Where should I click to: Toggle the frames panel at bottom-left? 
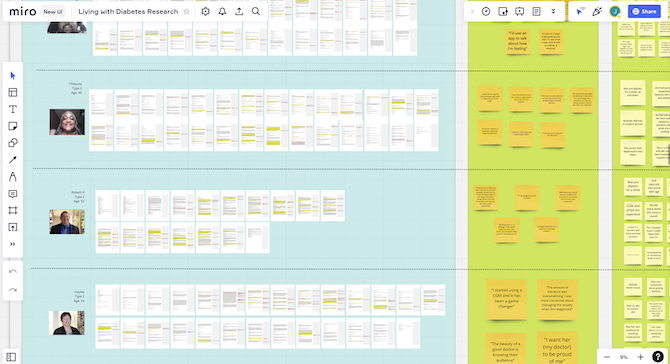pos(11,357)
